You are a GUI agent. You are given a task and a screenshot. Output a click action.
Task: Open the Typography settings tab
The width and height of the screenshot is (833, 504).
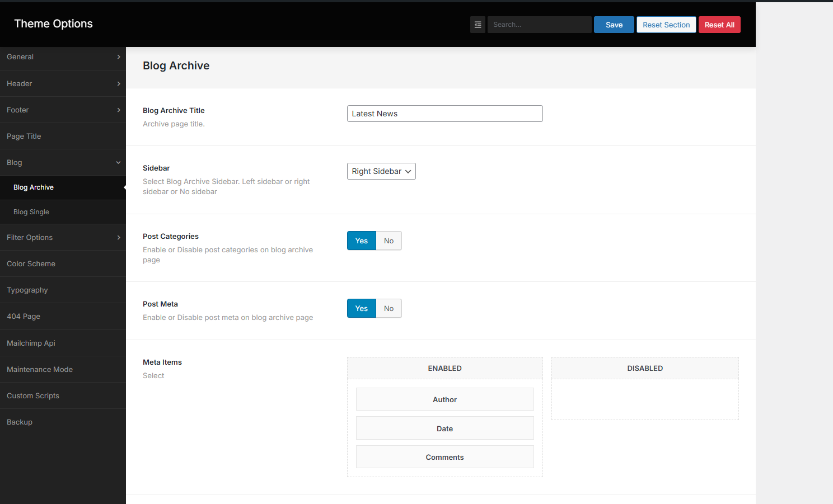pos(27,290)
